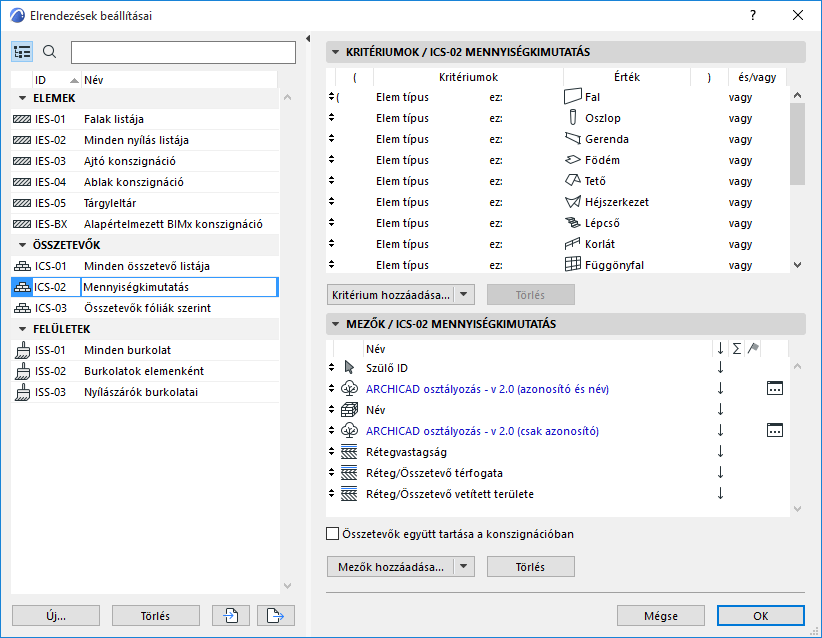Click the search magnifier icon
Image resolution: width=822 pixels, height=638 pixels.
(x=50, y=52)
